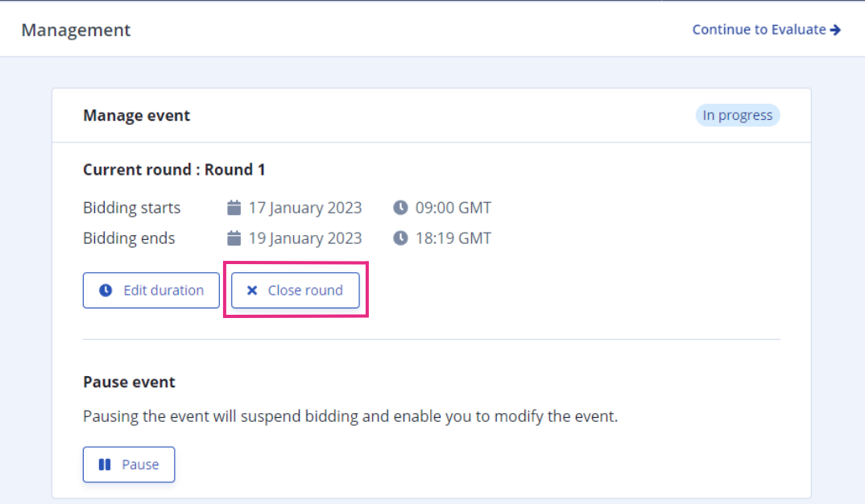Click the In progress status badge
Screen dimensions: 865x504
(738, 115)
